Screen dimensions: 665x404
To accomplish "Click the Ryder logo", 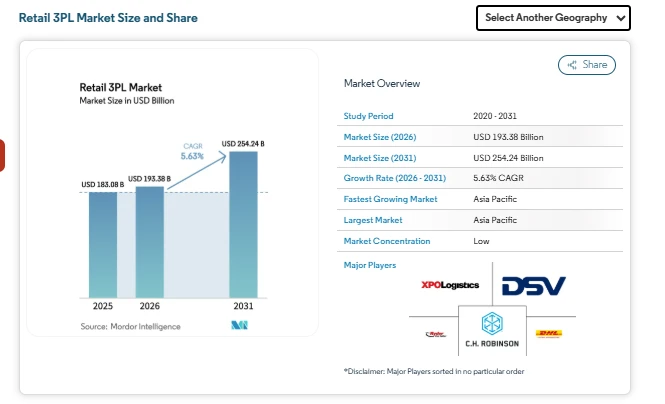I will point(436,334).
